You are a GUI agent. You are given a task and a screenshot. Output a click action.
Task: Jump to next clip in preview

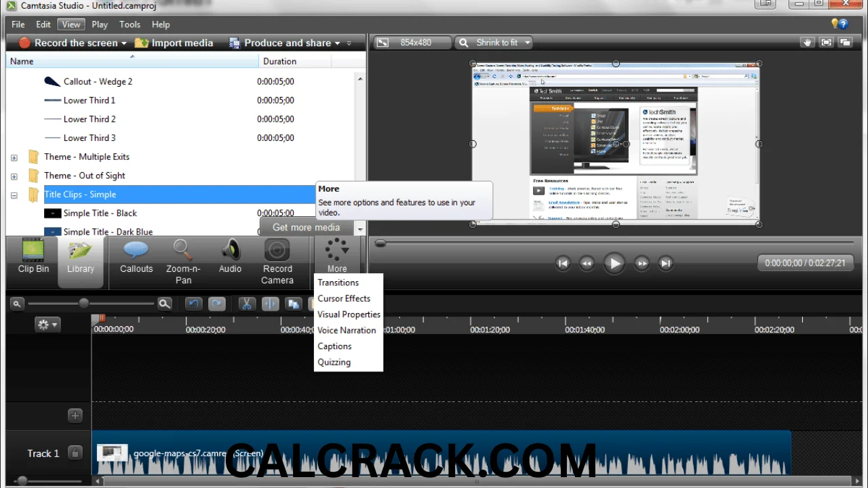tap(666, 264)
